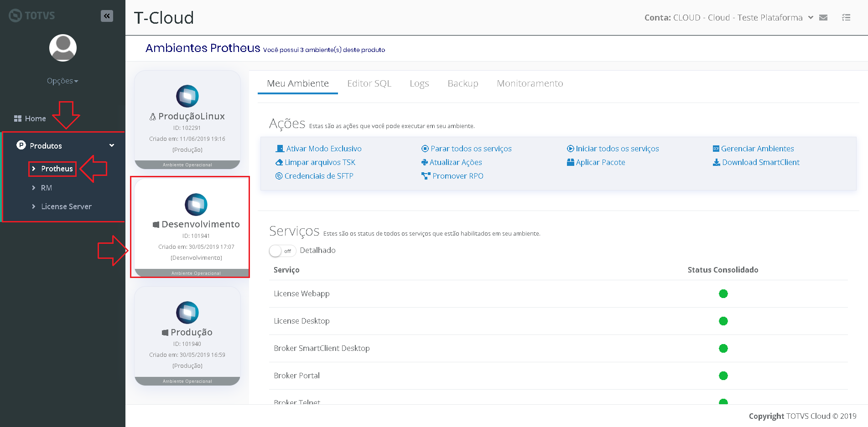Open the Opções dropdown menu
868x427 pixels.
click(x=62, y=81)
